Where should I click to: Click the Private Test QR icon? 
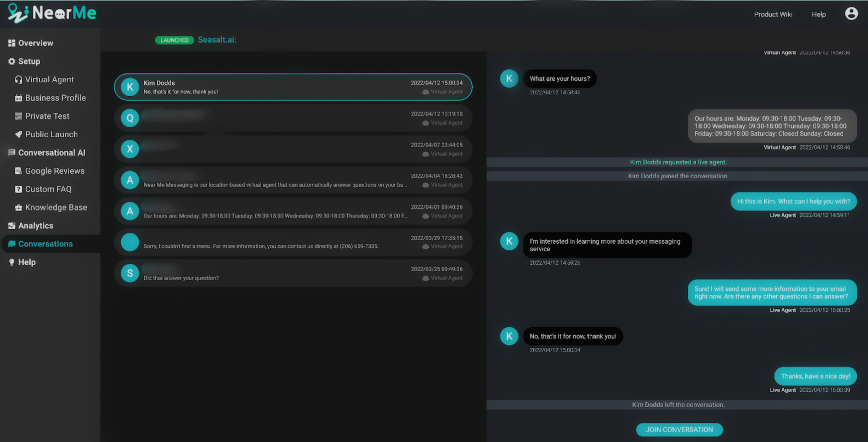click(x=18, y=116)
